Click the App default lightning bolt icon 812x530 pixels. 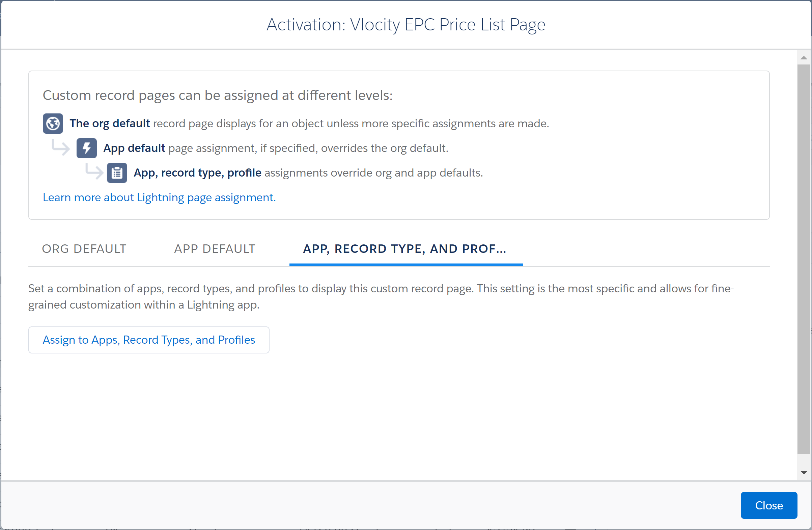(x=86, y=148)
